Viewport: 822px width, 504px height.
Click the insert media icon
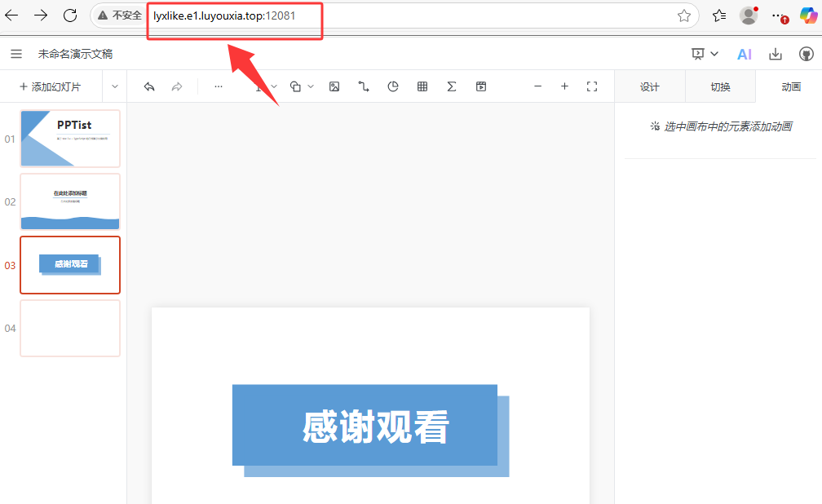481,86
